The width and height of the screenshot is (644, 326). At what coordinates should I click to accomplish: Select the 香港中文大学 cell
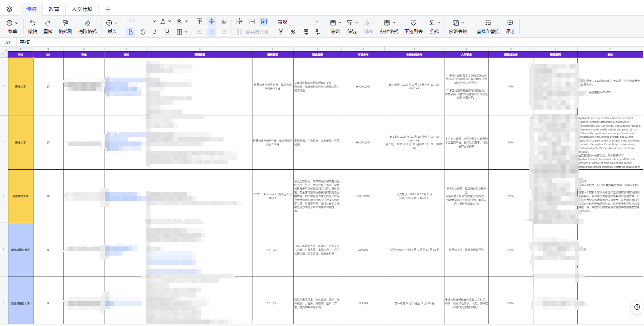coord(21,196)
